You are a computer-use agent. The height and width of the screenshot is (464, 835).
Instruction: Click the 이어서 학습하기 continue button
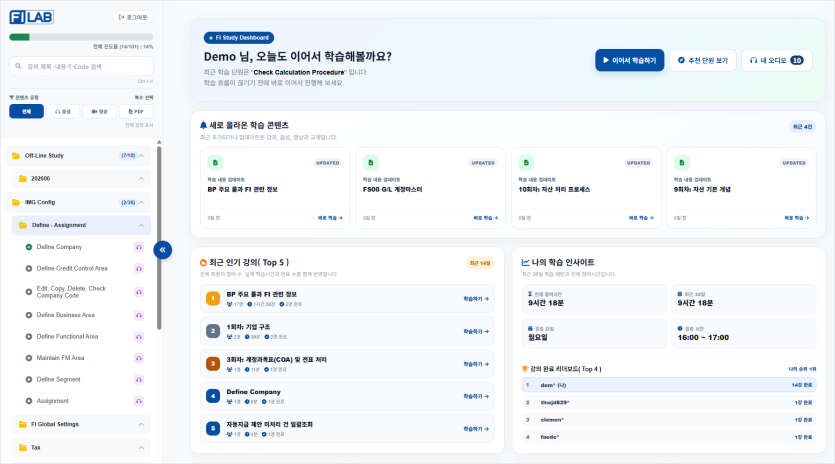629,60
